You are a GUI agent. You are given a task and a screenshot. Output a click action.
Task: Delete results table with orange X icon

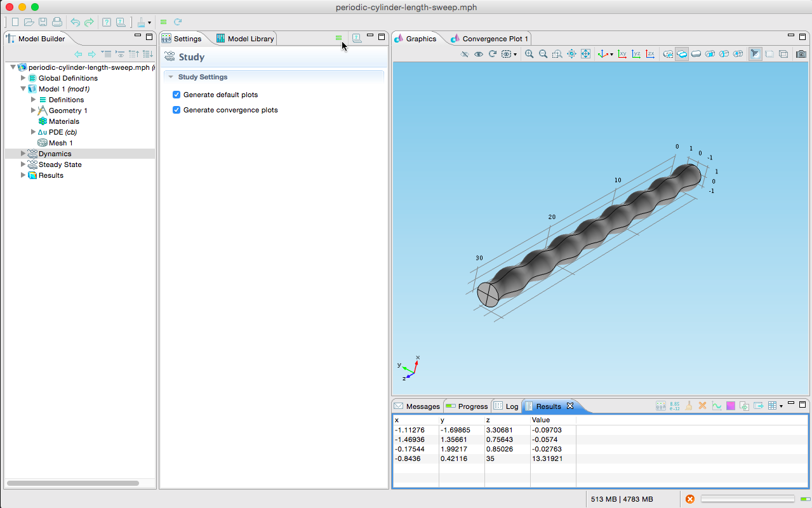point(702,406)
